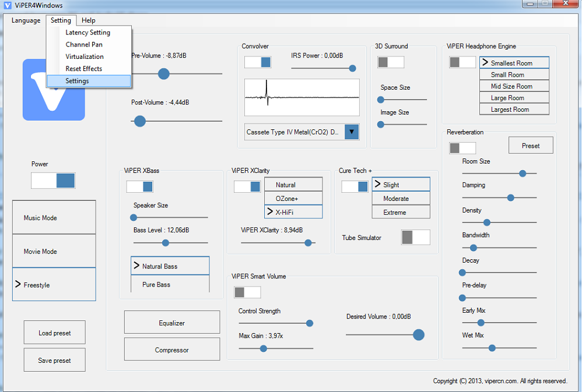Choose Virtualization from the menu
582x392 pixels.
[x=89, y=56]
